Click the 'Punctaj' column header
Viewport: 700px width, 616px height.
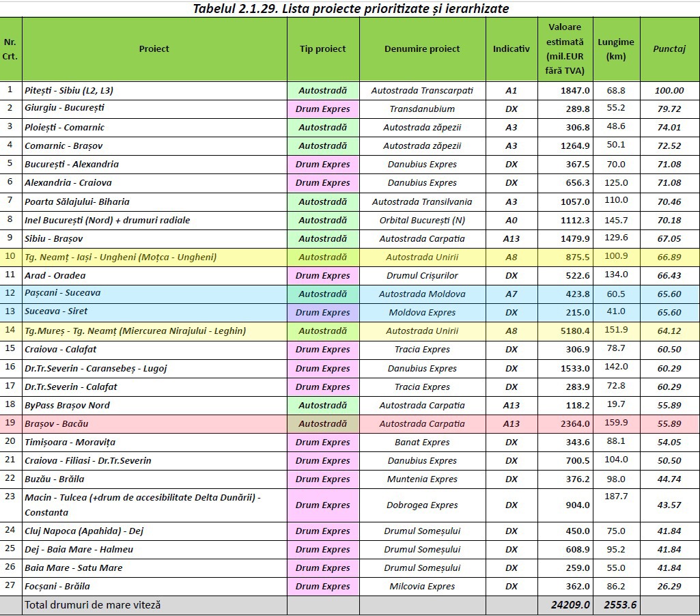pos(669,49)
